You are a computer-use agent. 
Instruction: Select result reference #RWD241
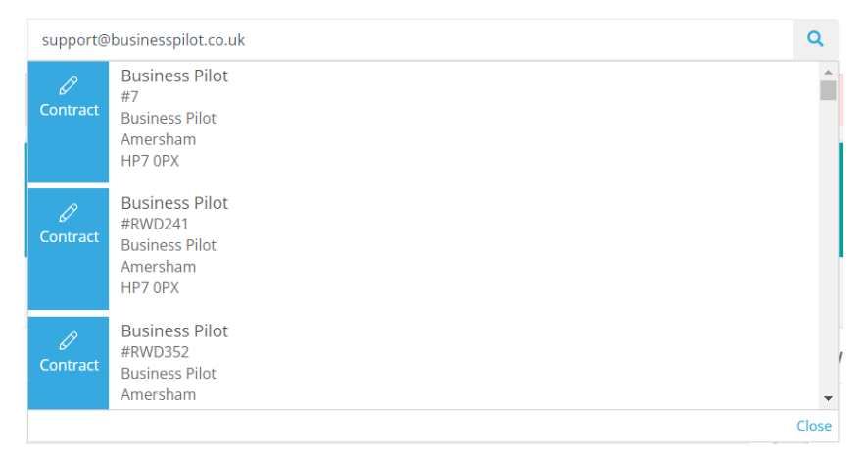pyautogui.click(x=155, y=224)
